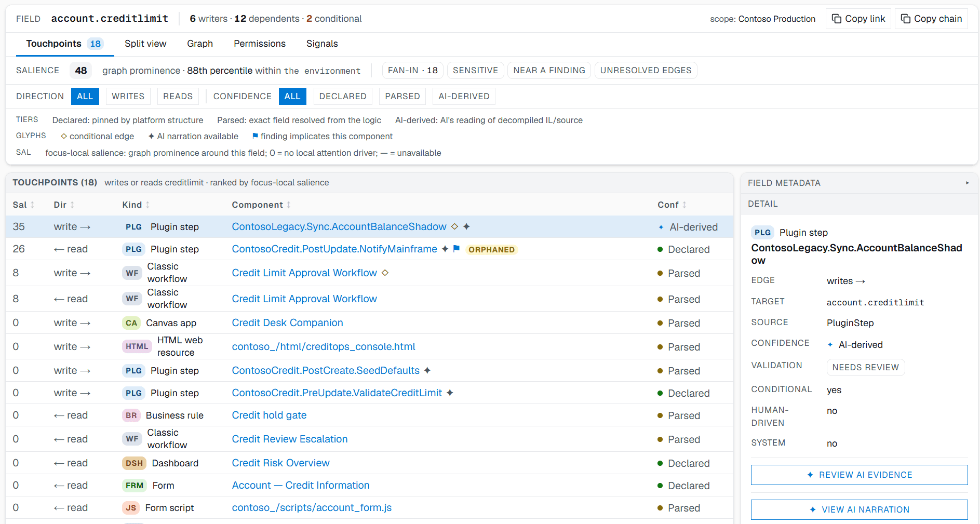Sort by the Conf column
Viewport: 980px width, 524px height.
click(672, 205)
